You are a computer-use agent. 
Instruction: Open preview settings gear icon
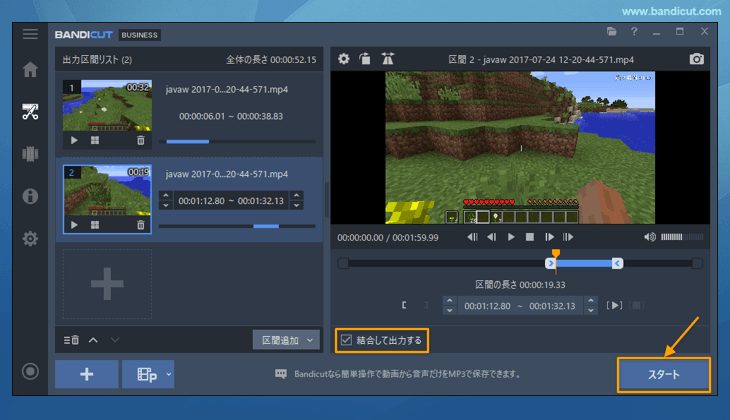[344, 59]
